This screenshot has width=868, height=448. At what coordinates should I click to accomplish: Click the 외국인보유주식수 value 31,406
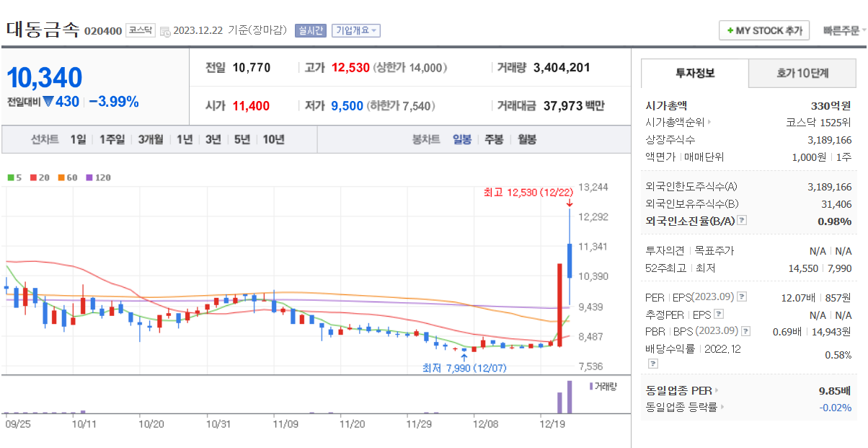click(836, 204)
